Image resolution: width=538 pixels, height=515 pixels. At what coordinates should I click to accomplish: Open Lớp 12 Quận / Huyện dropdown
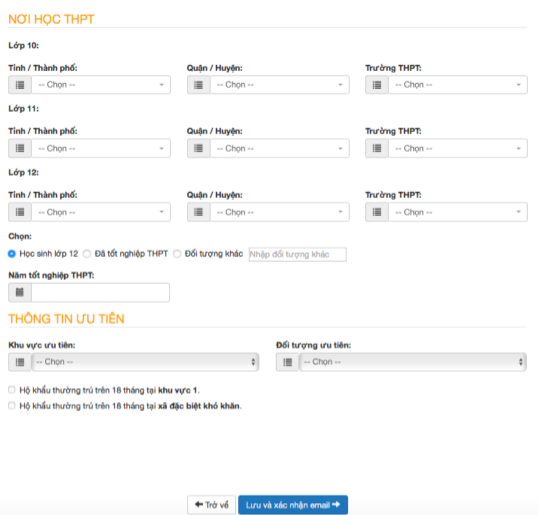[x=280, y=212]
